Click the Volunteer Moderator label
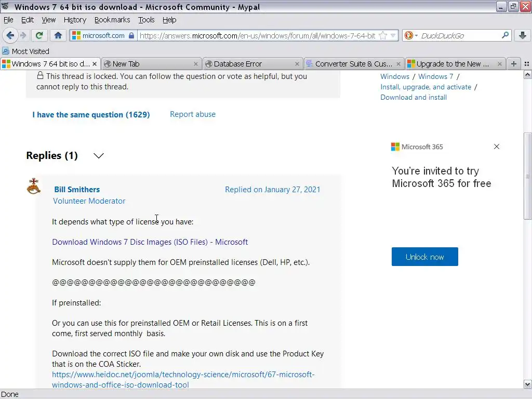 [x=89, y=201]
